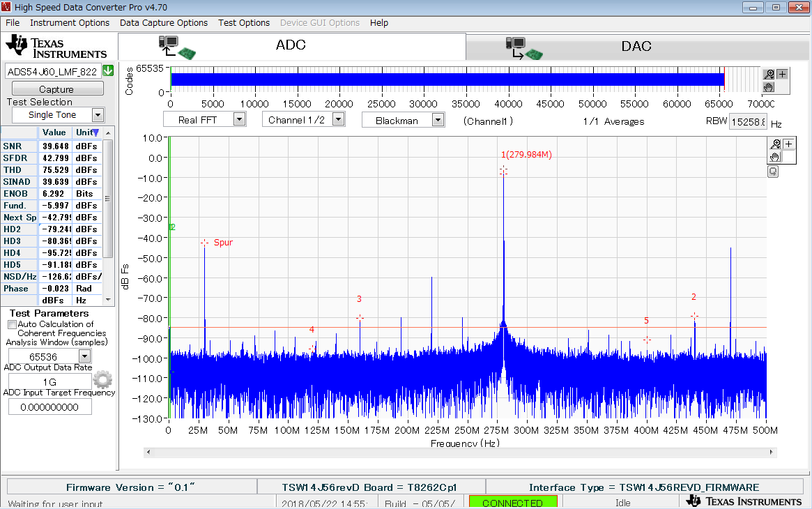Image resolution: width=812 pixels, height=509 pixels.
Task: Click the reset-view icon below the FFT palette
Action: (773, 172)
